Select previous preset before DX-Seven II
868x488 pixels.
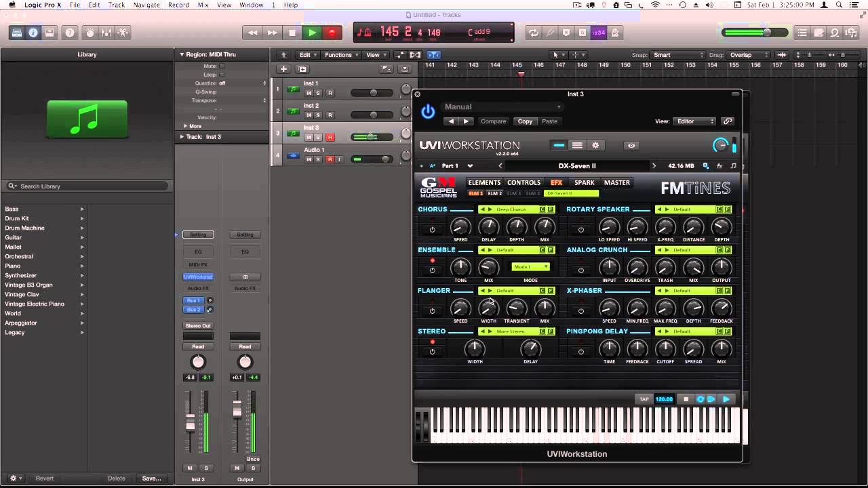point(500,165)
